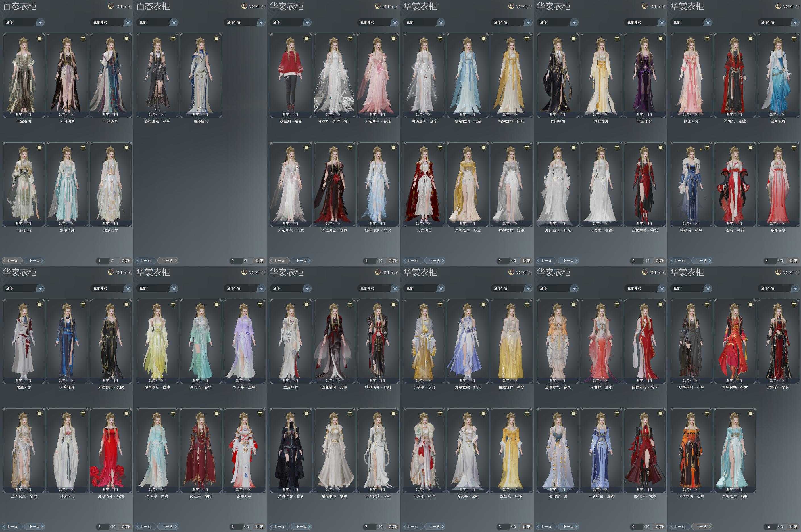Click trash icon on 袖手升平 card

pyautogui.click(x=260, y=414)
